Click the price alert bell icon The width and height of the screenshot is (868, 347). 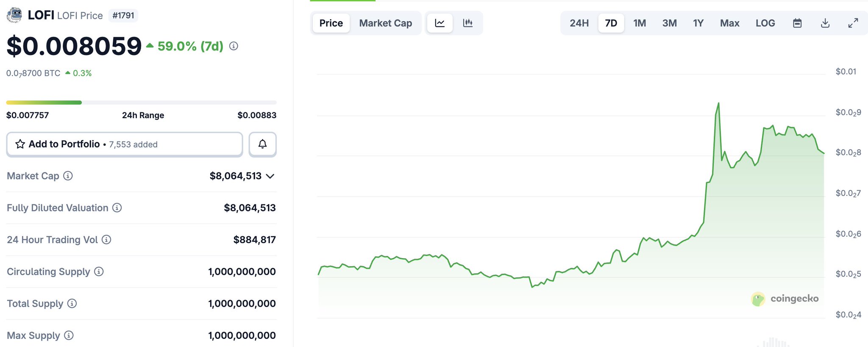262,144
